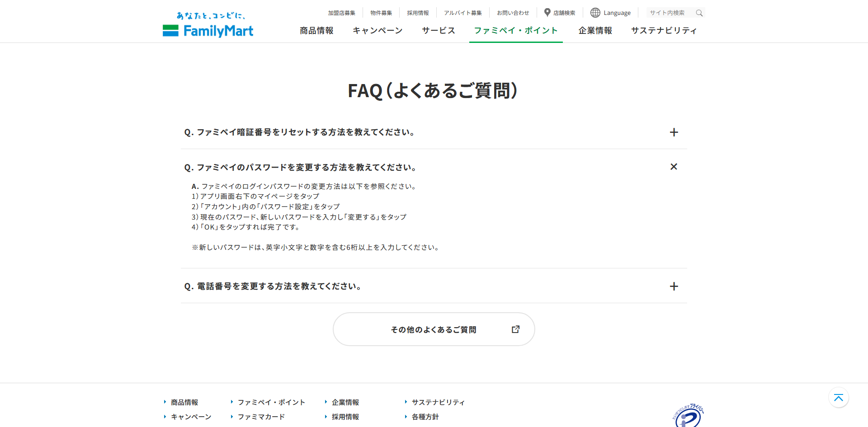Click the site search magnifier icon

(x=699, y=13)
